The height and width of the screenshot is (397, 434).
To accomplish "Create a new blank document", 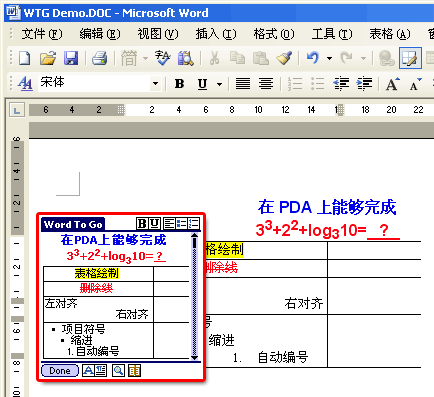I will [25, 58].
